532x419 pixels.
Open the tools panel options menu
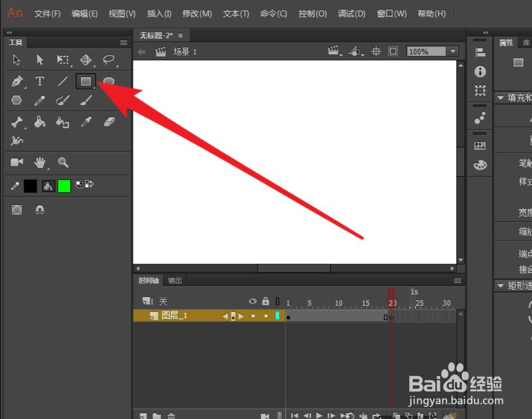click(123, 42)
